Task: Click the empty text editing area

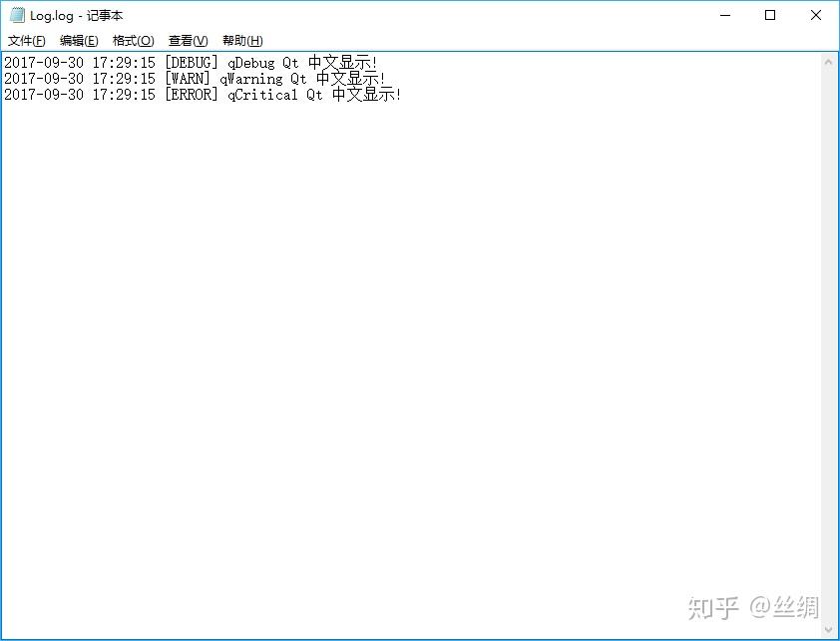Action: (399, 299)
